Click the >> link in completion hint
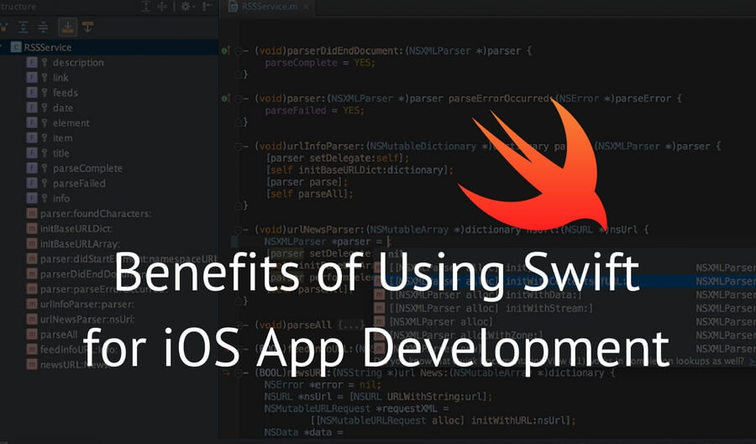This screenshot has width=756, height=444. tap(752, 361)
